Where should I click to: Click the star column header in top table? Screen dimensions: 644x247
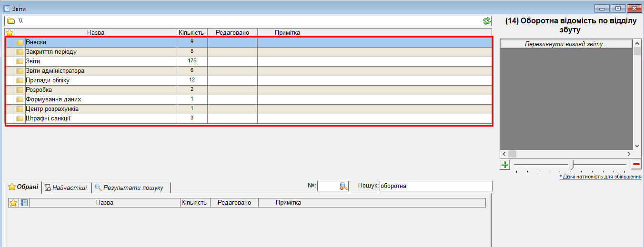pos(10,32)
